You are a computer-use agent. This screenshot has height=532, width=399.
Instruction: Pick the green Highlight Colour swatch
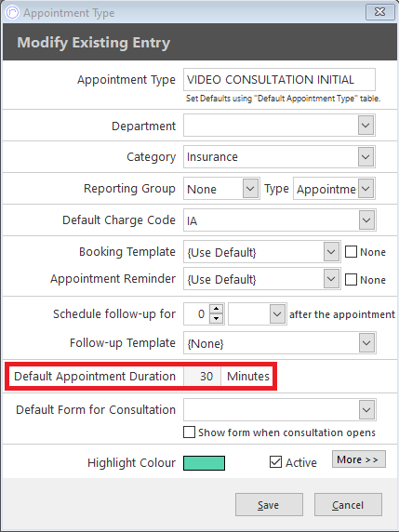click(x=204, y=463)
